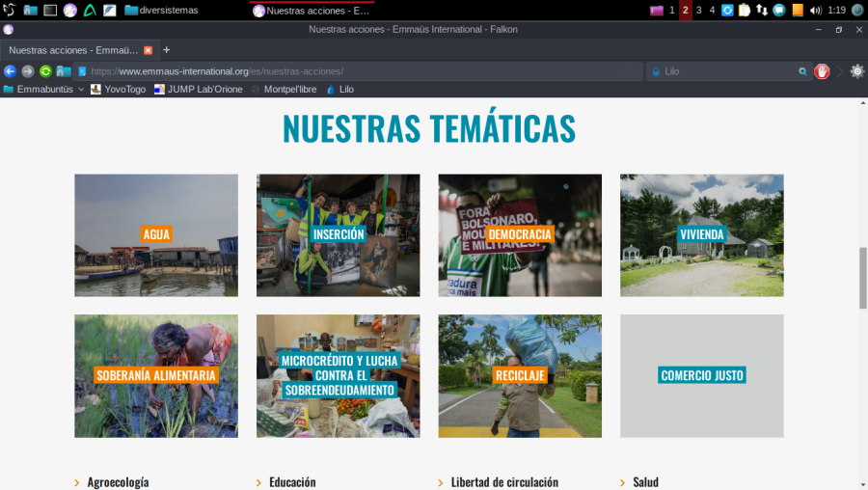Click the volume speaker tray icon

[x=816, y=11]
